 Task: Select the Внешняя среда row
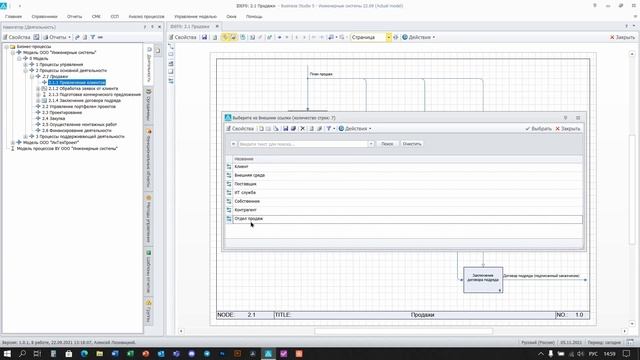(x=404, y=175)
